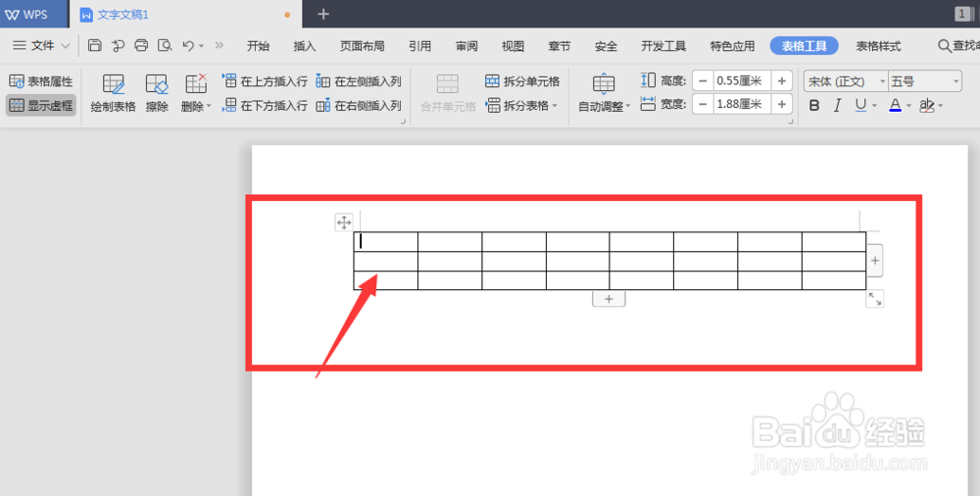Open row/column dialog launcher arrow
This screenshot has width=980, height=496.
[x=403, y=122]
